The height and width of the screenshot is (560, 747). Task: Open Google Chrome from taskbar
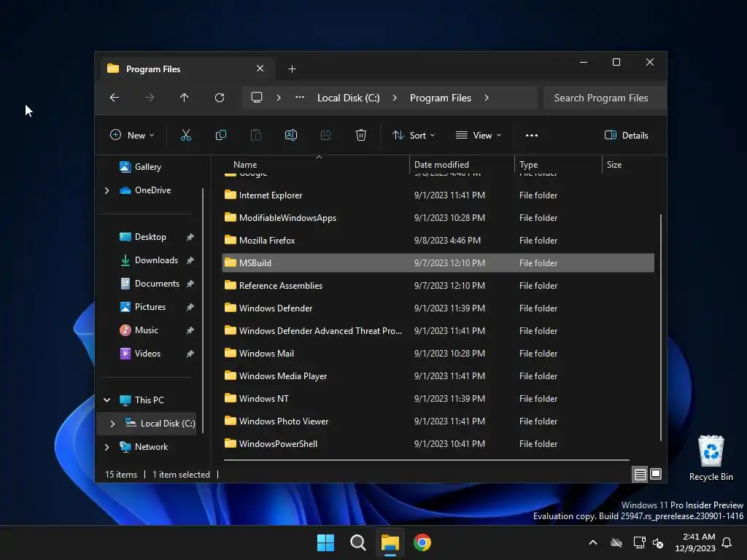422,542
